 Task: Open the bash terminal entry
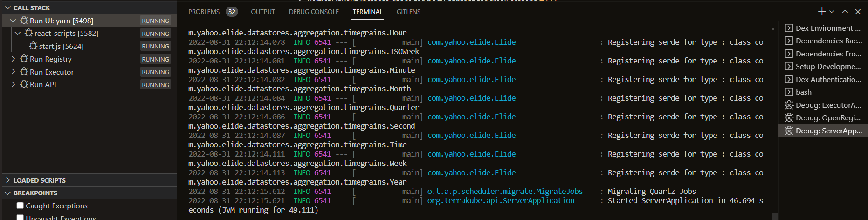(x=803, y=92)
